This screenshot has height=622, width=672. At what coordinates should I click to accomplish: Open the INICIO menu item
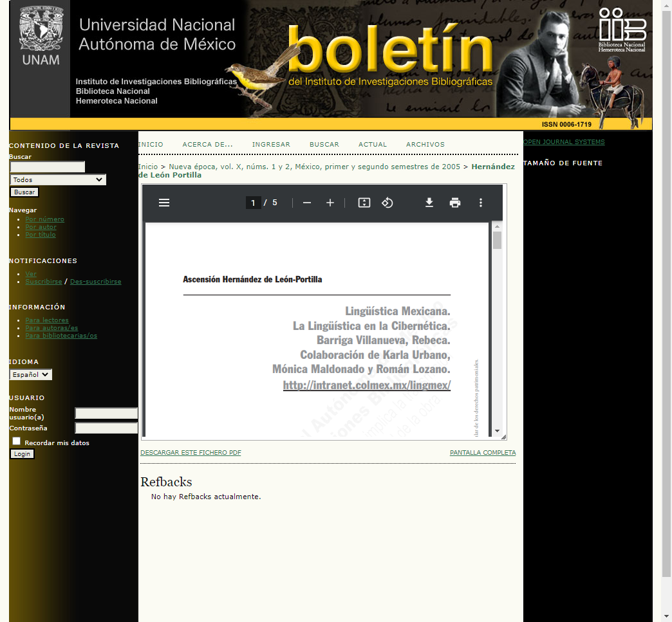(151, 144)
